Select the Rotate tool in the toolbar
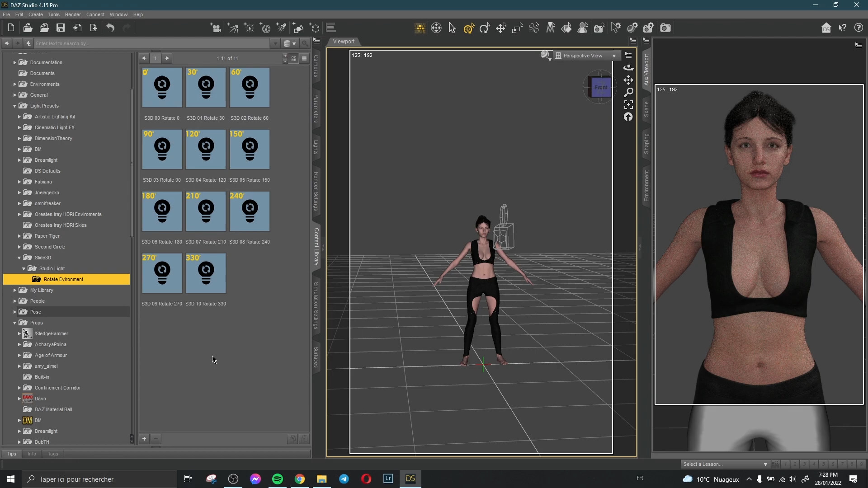Viewport: 868px width, 488px height. click(485, 28)
